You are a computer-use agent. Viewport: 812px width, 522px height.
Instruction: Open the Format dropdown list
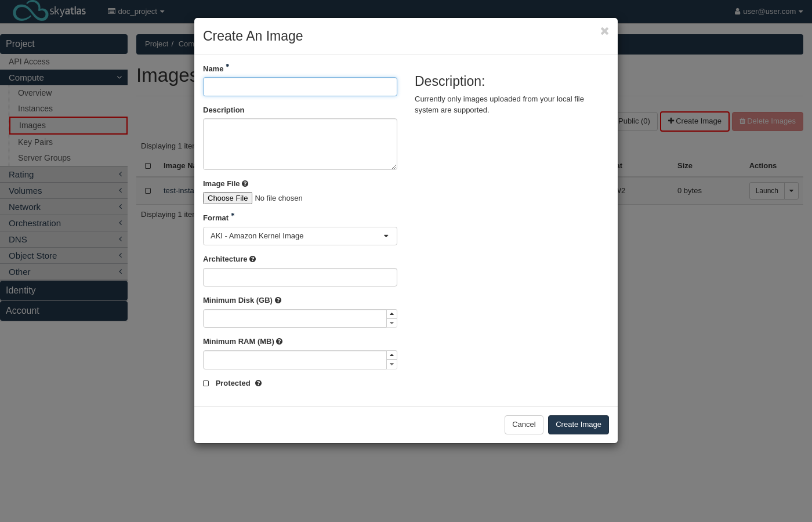point(300,236)
